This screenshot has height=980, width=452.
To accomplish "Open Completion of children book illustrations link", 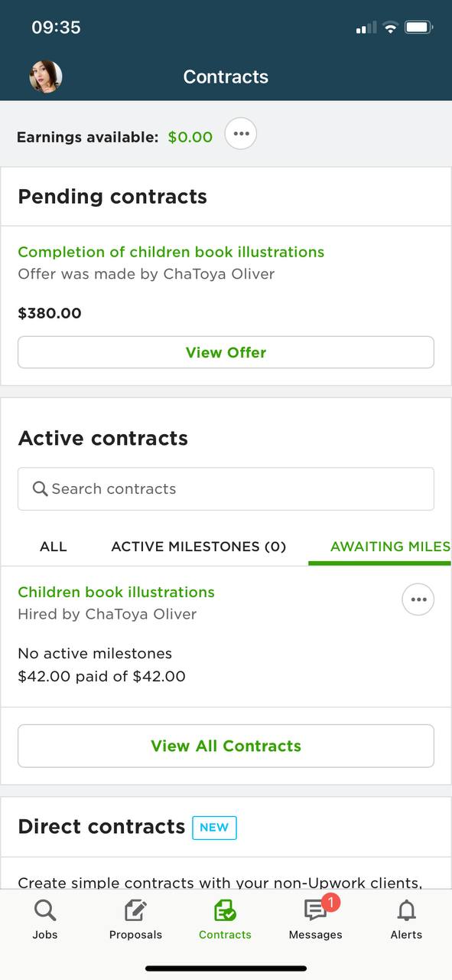I will pyautogui.click(x=171, y=252).
